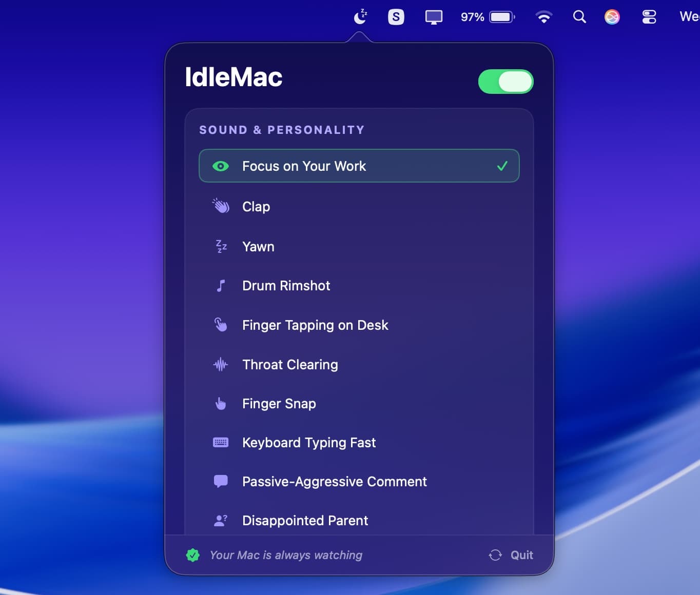Open the Wi-Fi menu
Image resolution: width=700 pixels, height=595 pixels.
point(543,17)
